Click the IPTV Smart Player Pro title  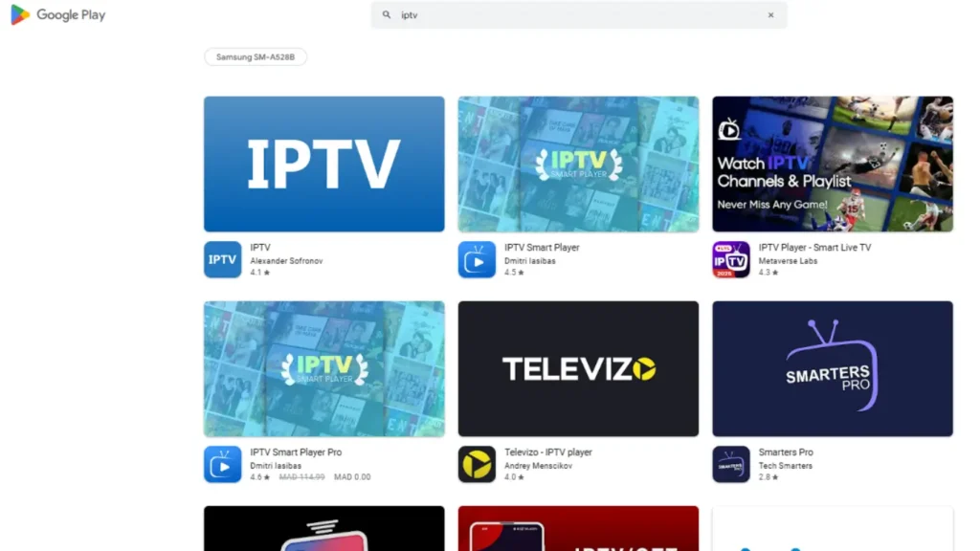point(296,452)
